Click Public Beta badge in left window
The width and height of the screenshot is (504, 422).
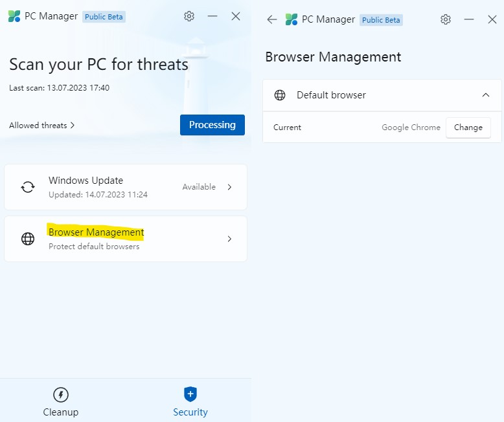104,17
